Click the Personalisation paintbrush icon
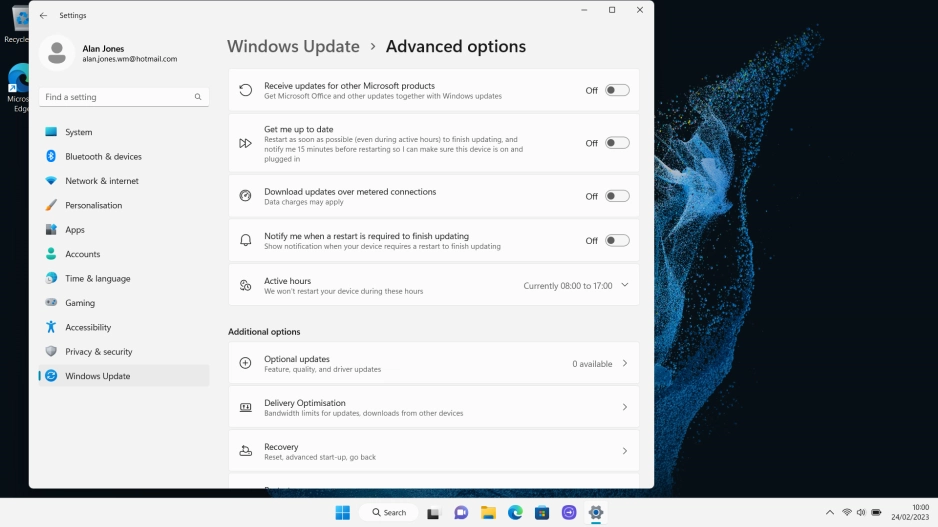938x527 pixels. pyautogui.click(x=51, y=205)
